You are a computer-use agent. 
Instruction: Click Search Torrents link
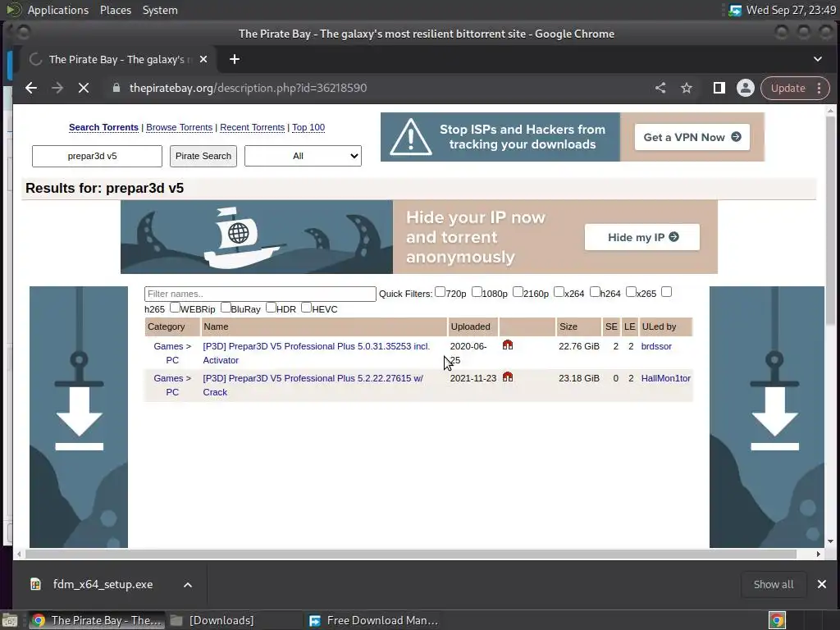coord(103,127)
